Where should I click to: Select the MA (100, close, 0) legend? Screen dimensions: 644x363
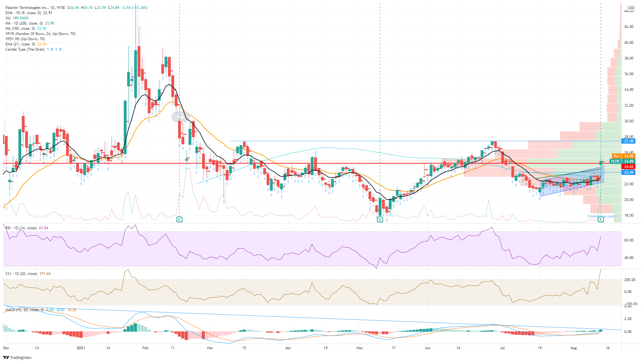26,29
